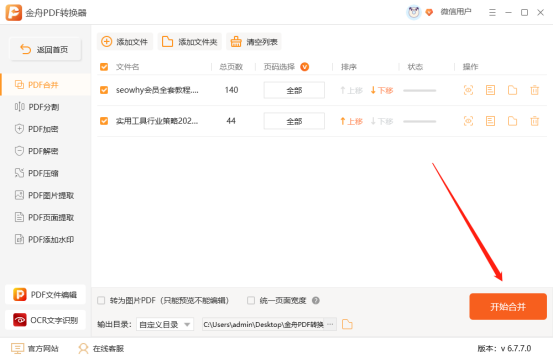The image size is (553, 360).
Task: Click the 文件名 column header
Action: point(127,67)
